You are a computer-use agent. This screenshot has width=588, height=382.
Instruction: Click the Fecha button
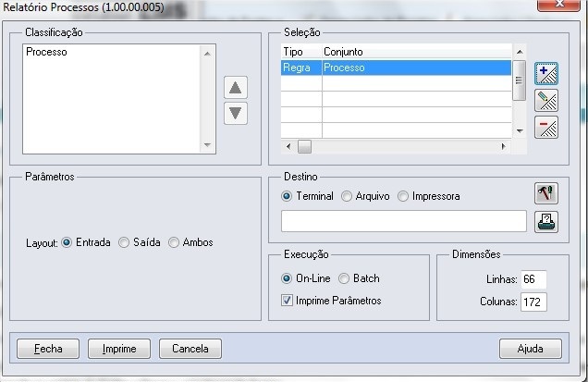[48, 349]
